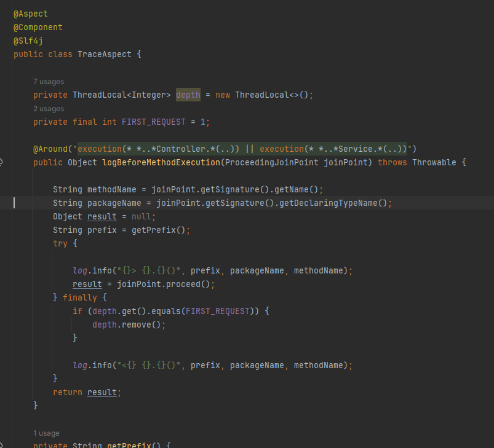Screen dimensions: 494x448
Task: Click packageName in its String declaration
Action: tap(114, 203)
